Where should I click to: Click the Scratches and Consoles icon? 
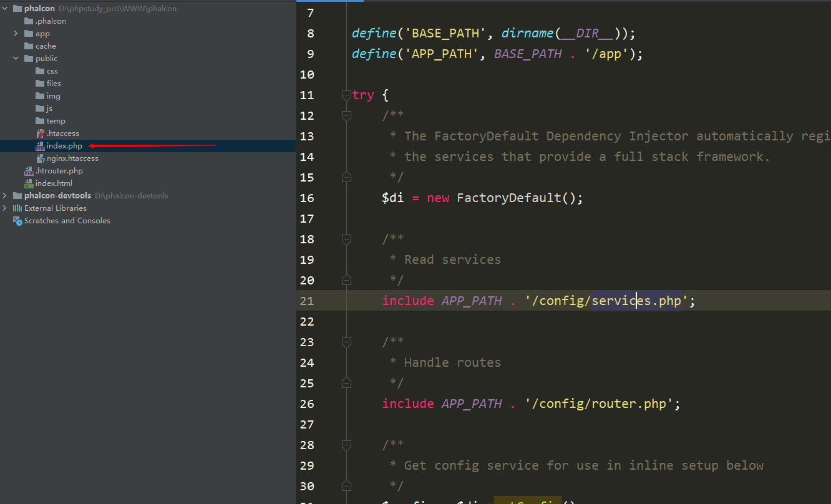click(17, 221)
